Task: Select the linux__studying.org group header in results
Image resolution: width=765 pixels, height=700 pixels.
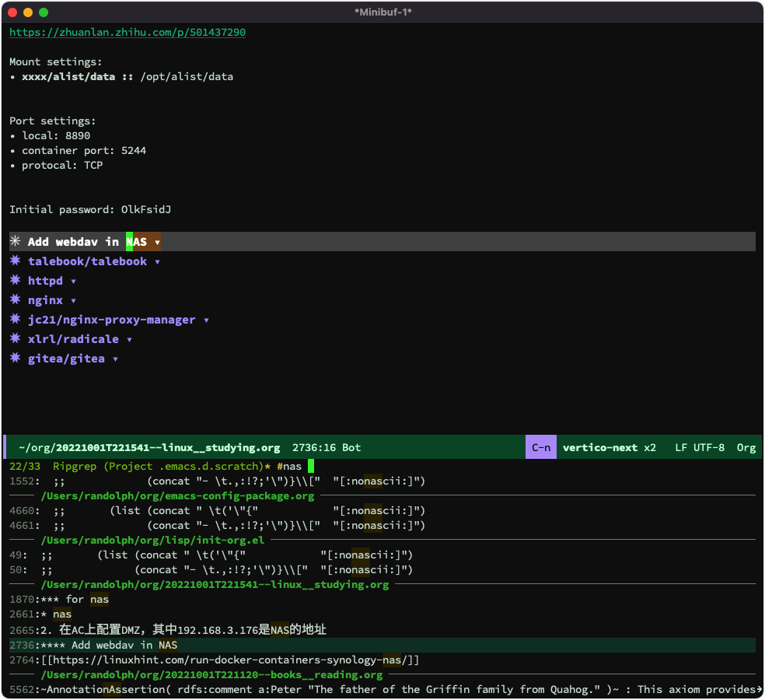Action: click(215, 585)
